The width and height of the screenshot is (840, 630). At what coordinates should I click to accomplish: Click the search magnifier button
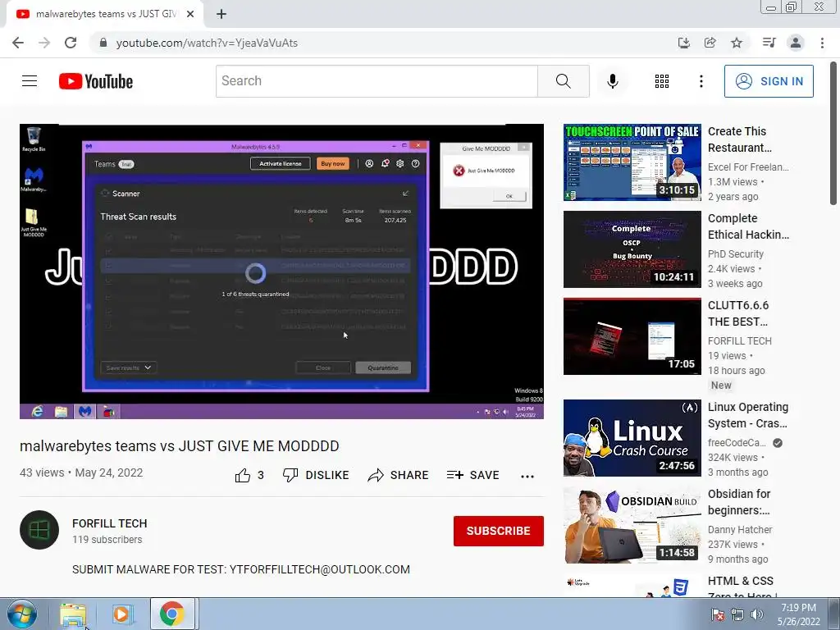click(x=563, y=81)
